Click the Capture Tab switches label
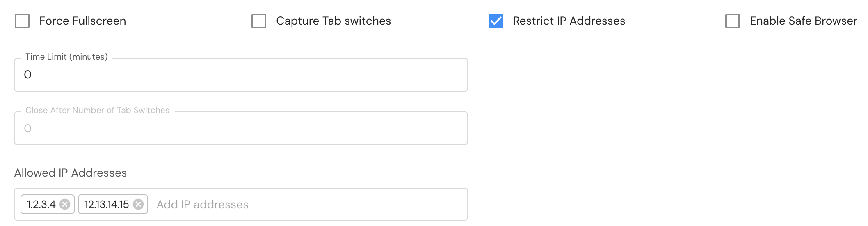 [x=333, y=21]
